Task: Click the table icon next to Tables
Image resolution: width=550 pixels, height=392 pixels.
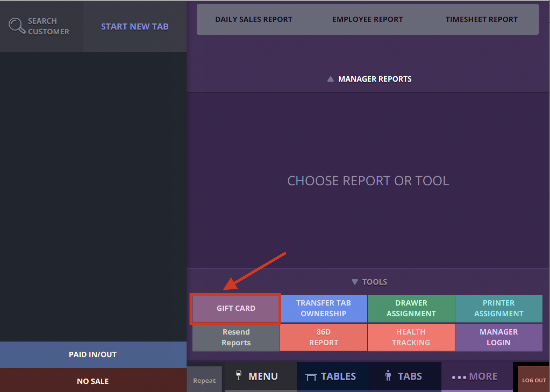Action: tap(311, 377)
